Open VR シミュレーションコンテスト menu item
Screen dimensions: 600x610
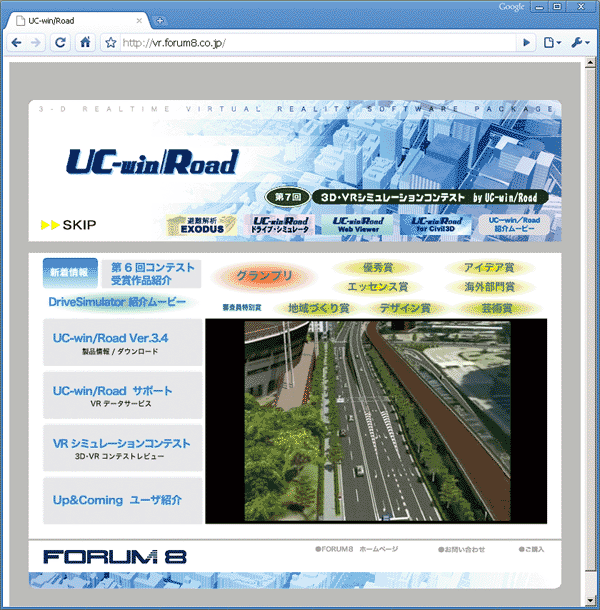123,448
